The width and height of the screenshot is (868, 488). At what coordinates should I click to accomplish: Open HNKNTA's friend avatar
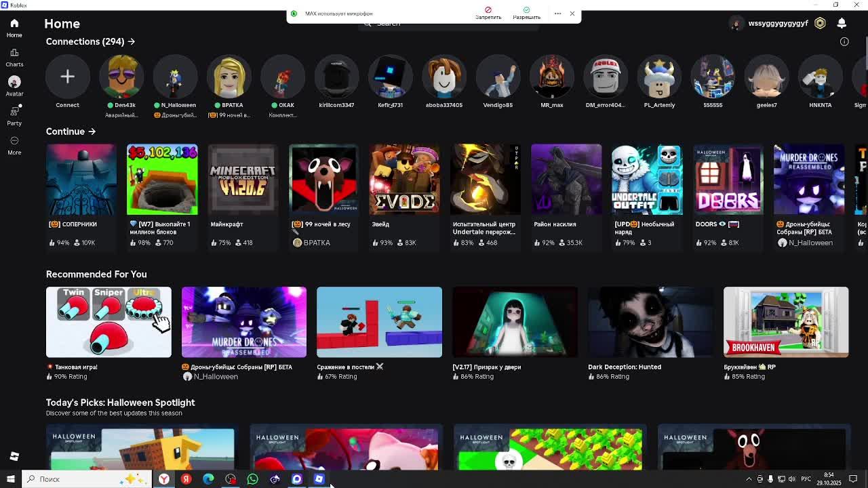coord(821,77)
